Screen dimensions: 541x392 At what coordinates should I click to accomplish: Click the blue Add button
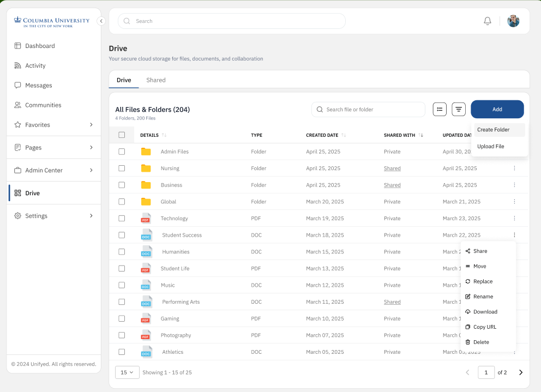click(x=497, y=110)
